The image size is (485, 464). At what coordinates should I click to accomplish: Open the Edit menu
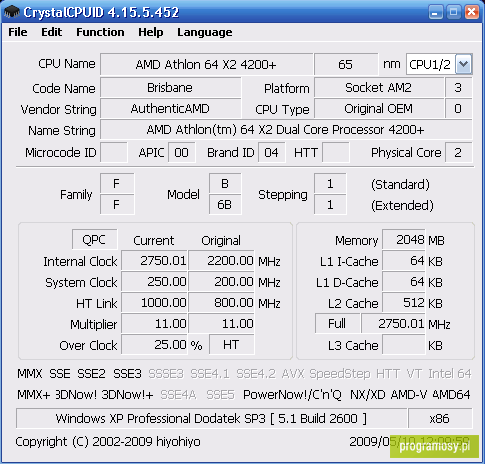coord(51,32)
